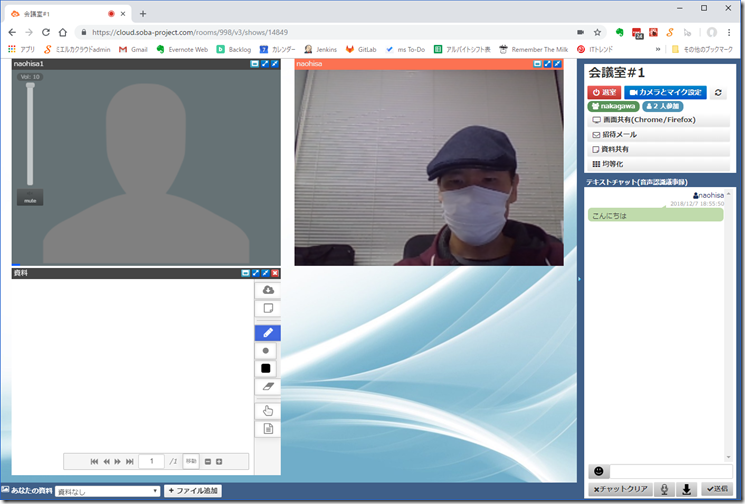Select the pencil drawing tool
The width and height of the screenshot is (745, 504).
(x=267, y=333)
